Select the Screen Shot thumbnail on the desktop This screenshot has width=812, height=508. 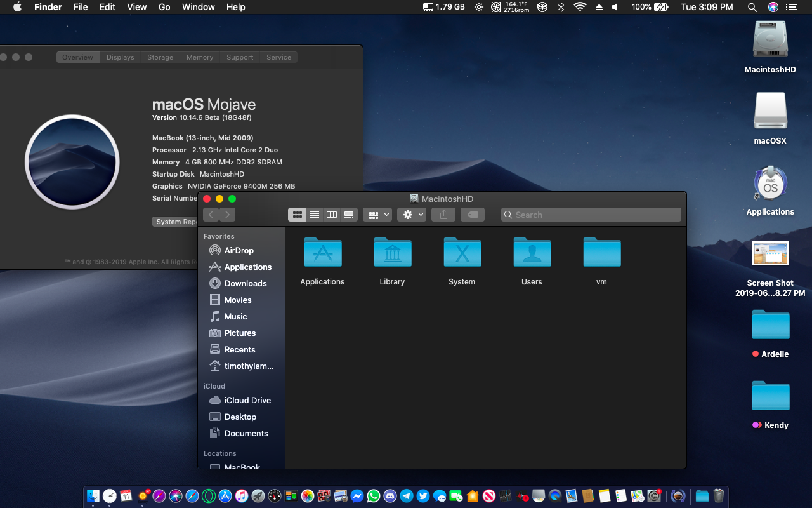click(770, 253)
